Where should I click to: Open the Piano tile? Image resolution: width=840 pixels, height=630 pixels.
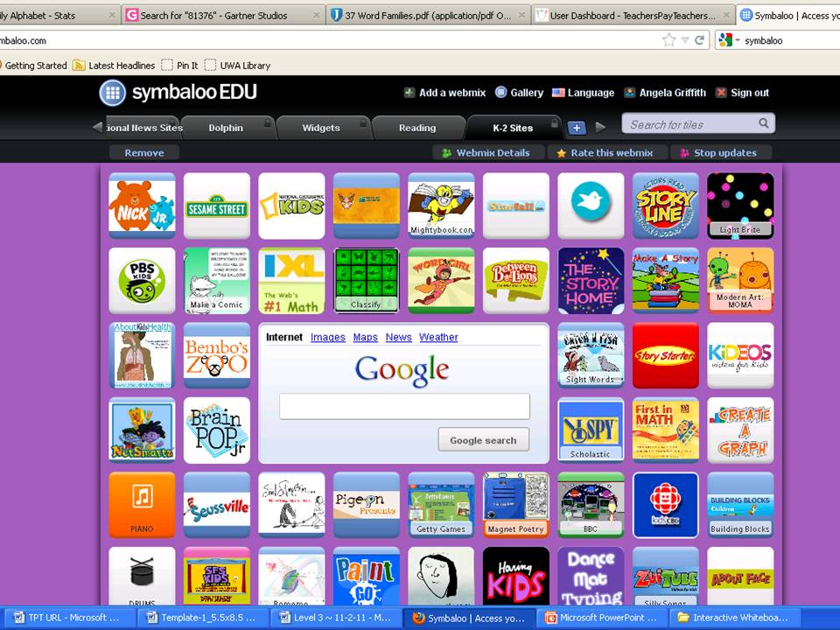(x=142, y=505)
